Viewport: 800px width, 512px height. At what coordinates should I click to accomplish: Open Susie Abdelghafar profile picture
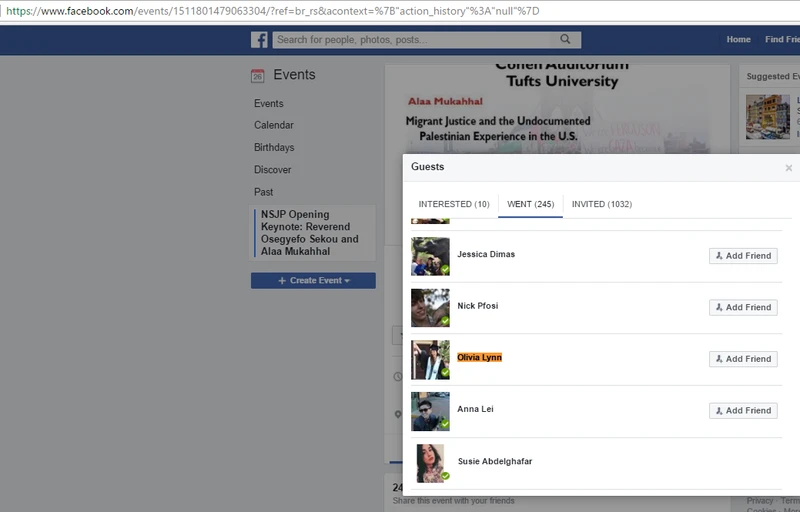pyautogui.click(x=431, y=463)
